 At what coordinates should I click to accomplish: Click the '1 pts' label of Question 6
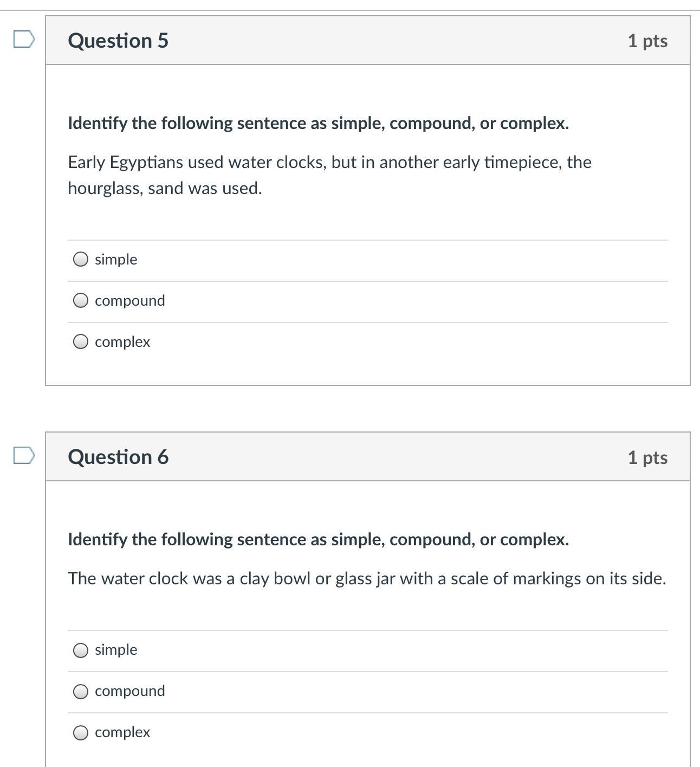[x=647, y=457]
